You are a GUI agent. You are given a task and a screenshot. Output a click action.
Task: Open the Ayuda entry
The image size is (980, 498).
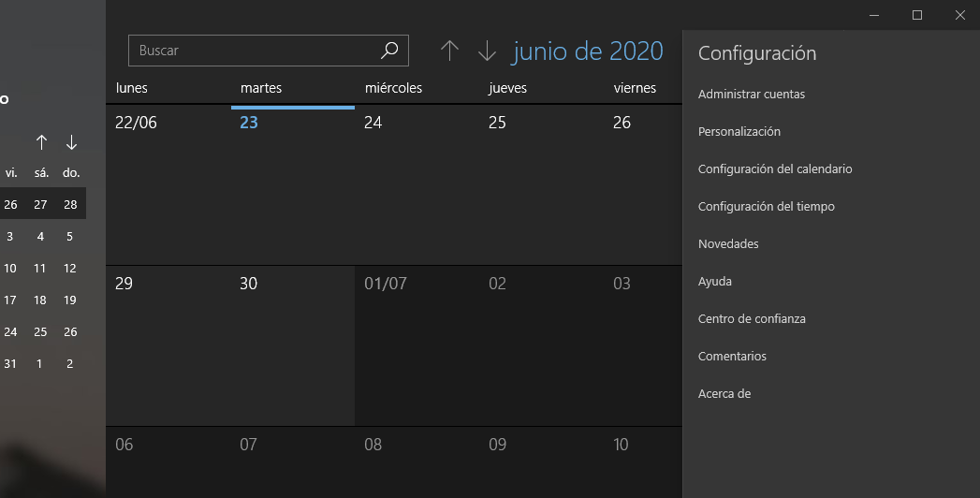point(715,282)
